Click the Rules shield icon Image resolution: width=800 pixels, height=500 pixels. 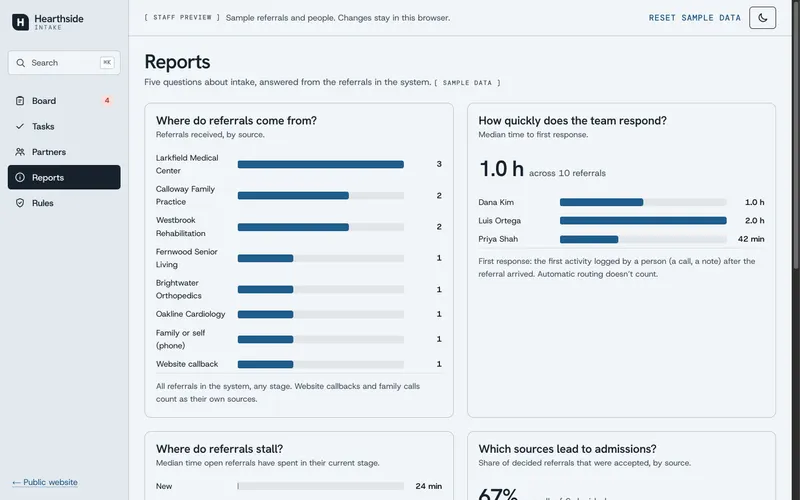tap(20, 203)
